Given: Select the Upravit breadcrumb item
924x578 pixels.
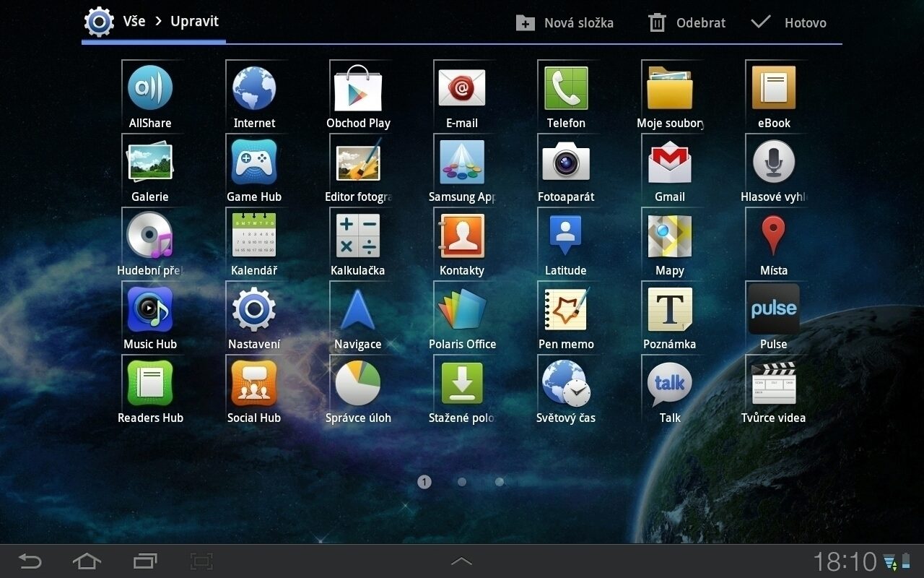Looking at the screenshot, I should (194, 21).
